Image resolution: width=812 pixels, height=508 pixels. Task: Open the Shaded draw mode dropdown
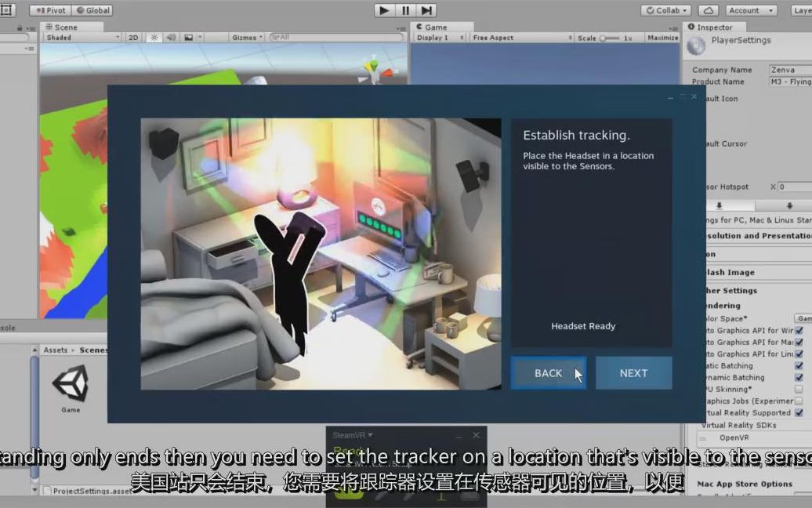(82, 36)
